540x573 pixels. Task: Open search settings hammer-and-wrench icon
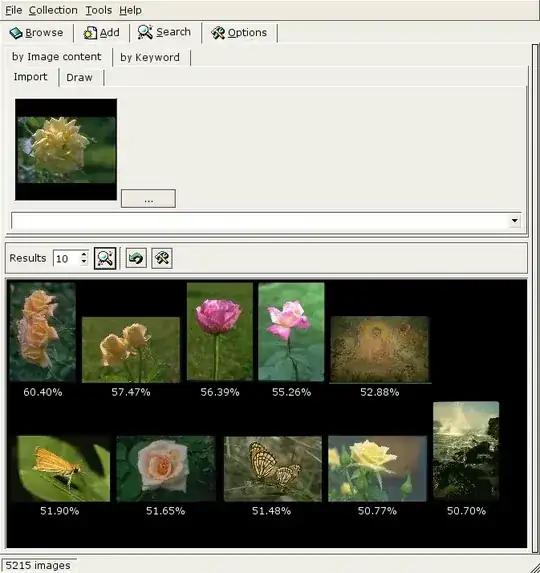pyautogui.click(x=162, y=258)
